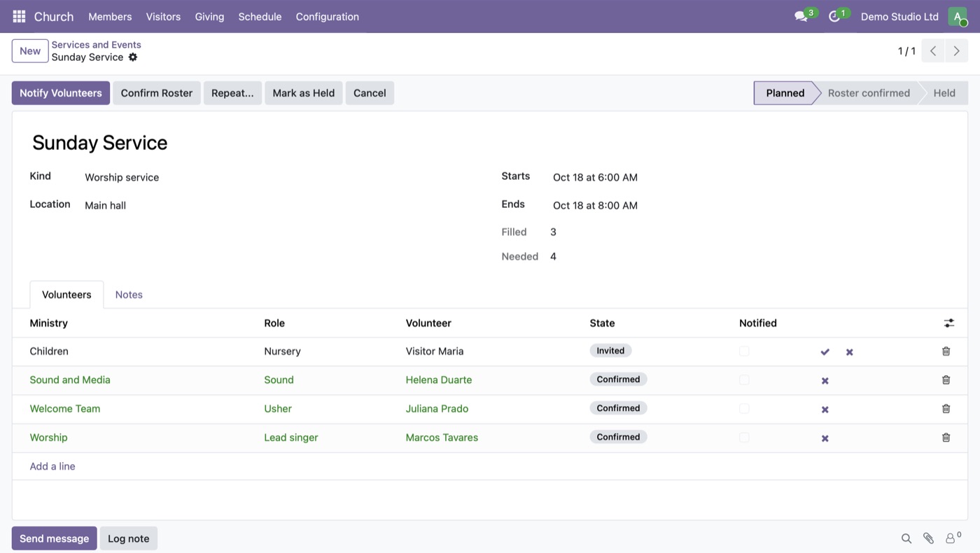Delete the Welcome Team Usher row
Image resolution: width=980 pixels, height=553 pixels.
(x=946, y=409)
